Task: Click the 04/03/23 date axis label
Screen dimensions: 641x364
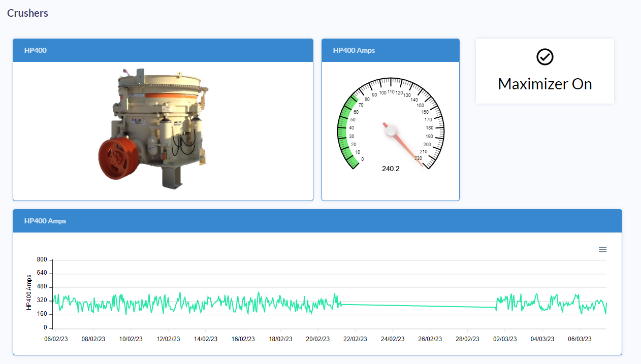Action: click(542, 339)
